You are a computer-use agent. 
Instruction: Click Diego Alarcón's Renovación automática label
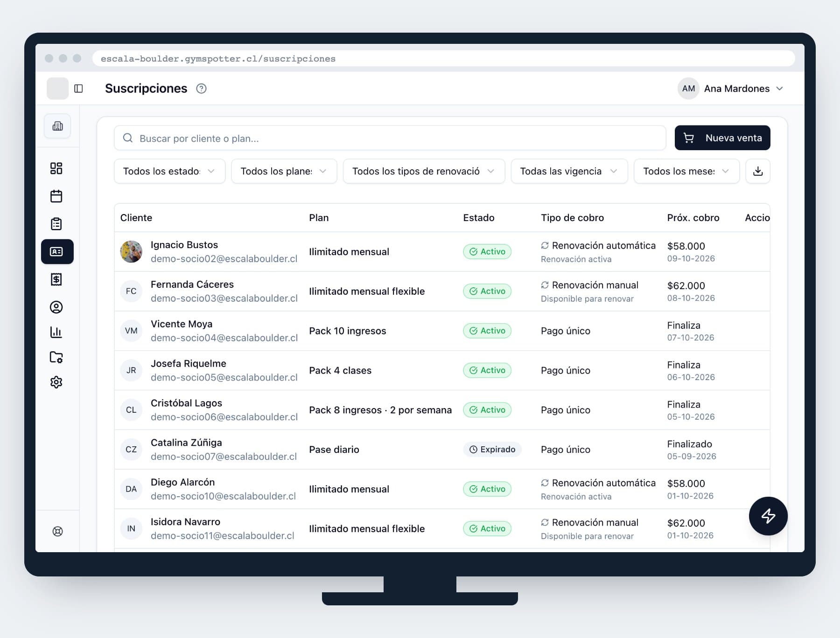[603, 483]
